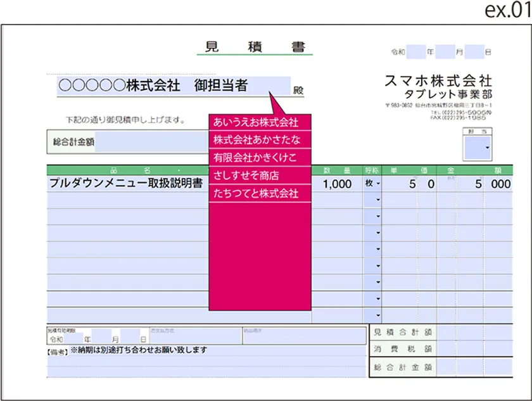Click the 金額 column header

coord(474,170)
